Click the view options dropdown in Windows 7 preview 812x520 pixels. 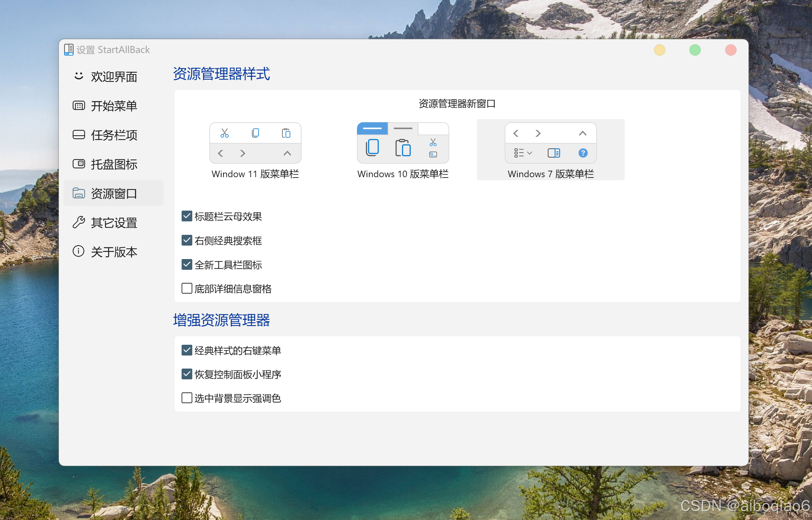pos(523,153)
